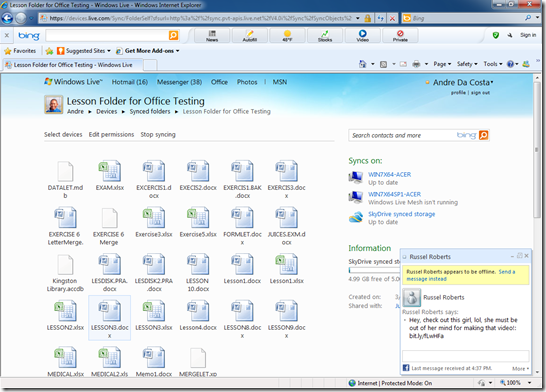Open the WIN7X64-ACER device link

pos(389,174)
